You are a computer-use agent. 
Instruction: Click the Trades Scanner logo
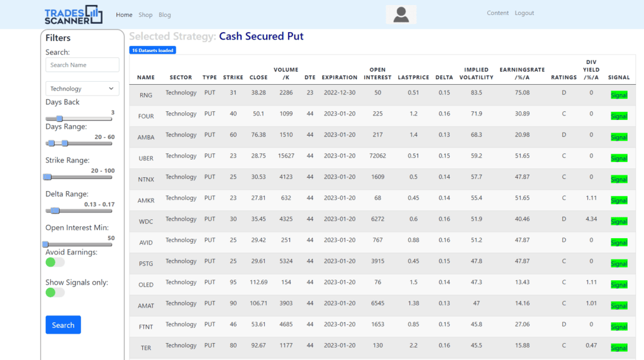(74, 15)
